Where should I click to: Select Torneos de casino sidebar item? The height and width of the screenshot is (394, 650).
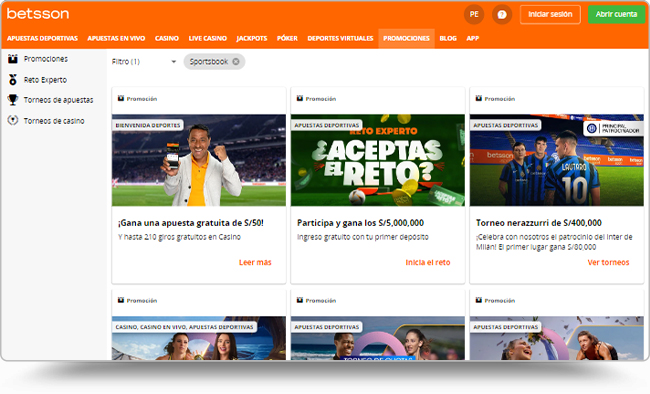(x=54, y=121)
